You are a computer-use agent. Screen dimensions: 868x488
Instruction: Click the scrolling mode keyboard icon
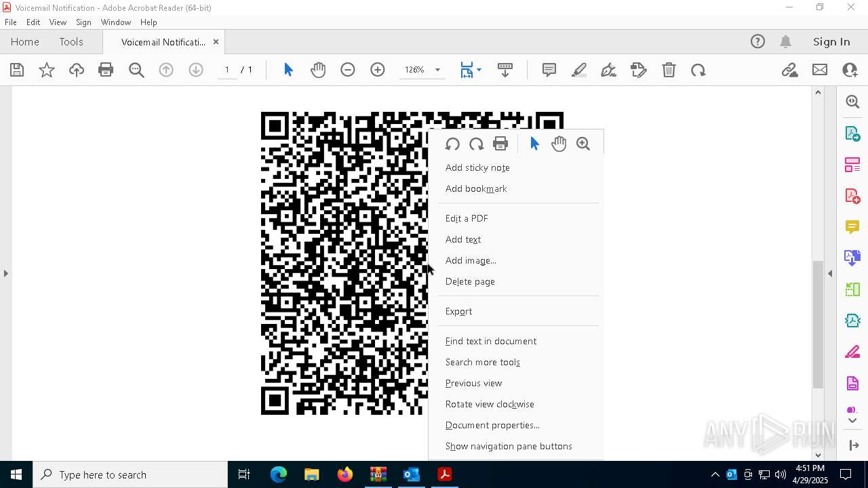(x=505, y=70)
